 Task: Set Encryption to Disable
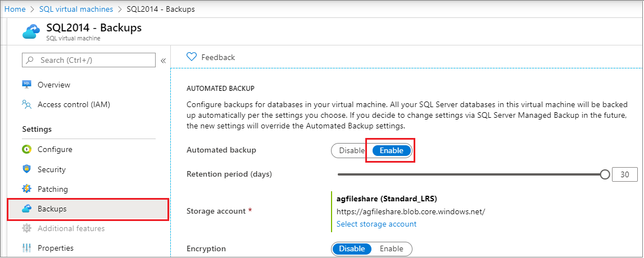(x=352, y=248)
